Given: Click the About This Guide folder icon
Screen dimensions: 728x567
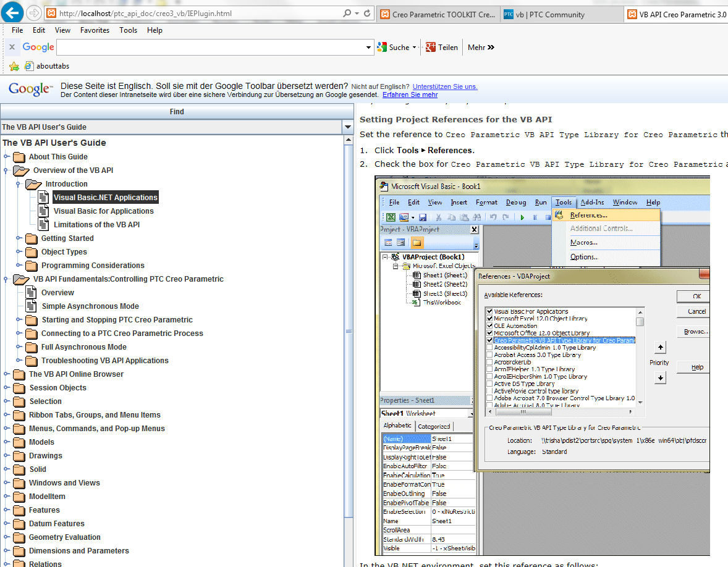Looking at the screenshot, I should (19, 157).
